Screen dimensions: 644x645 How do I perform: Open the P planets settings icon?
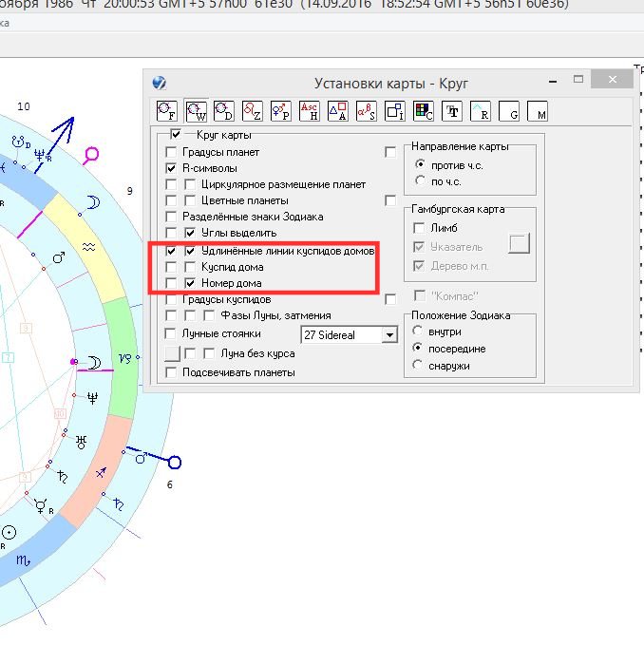click(281, 111)
